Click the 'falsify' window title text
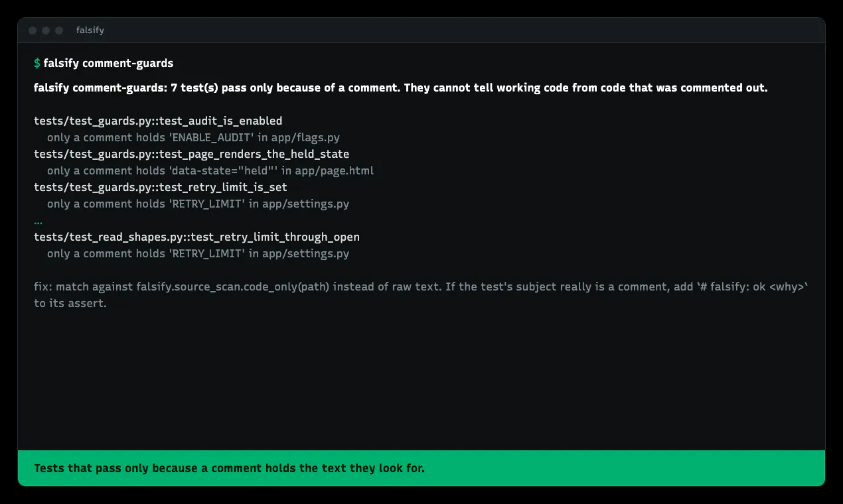This screenshot has width=843, height=504. [90, 31]
